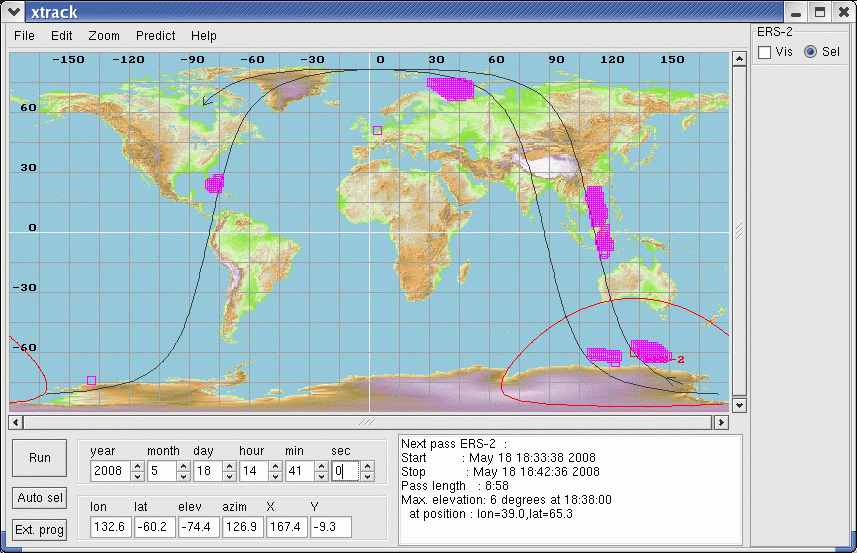The width and height of the screenshot is (857, 553).
Task: Click the month input field showing 5
Action: [162, 471]
